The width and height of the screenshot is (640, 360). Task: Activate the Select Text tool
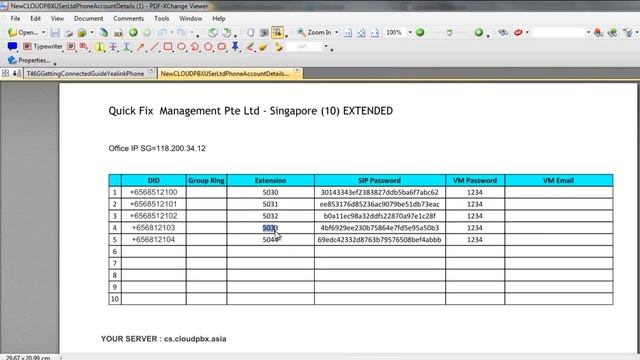tap(278, 32)
